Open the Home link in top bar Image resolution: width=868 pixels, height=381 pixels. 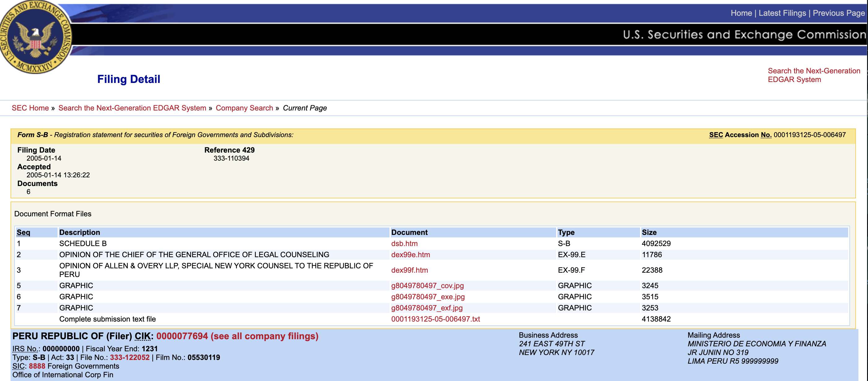pos(741,13)
